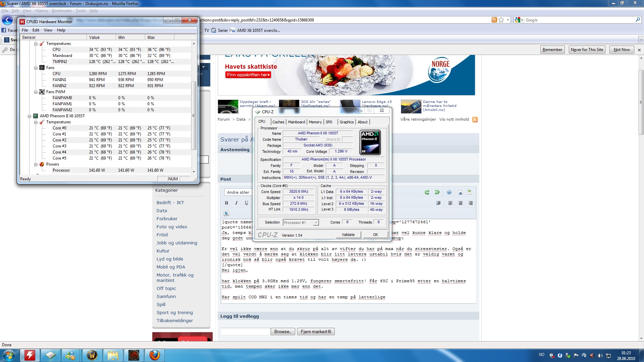Click Never for This Site button
Viewport: 644px width, 362px height.
587,50
